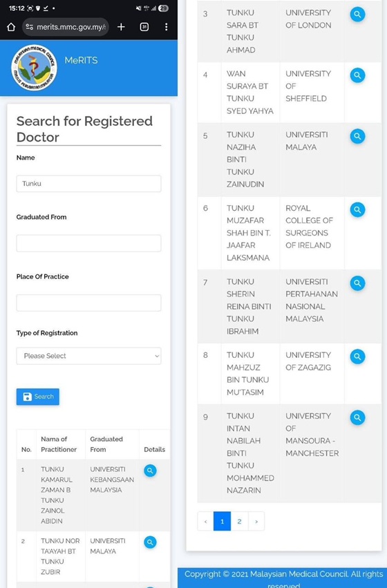Open tab switcher showing 31 tabs
This screenshot has width=387, height=588.
144,27
